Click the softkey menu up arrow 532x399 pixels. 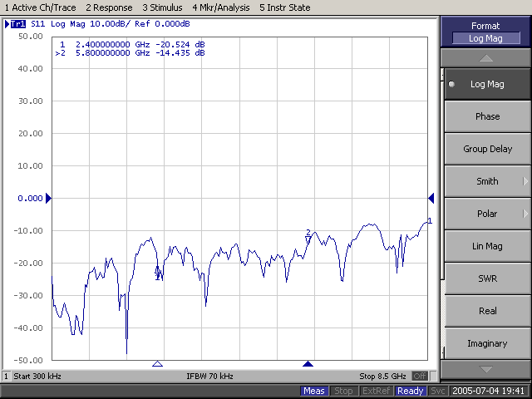click(485, 58)
